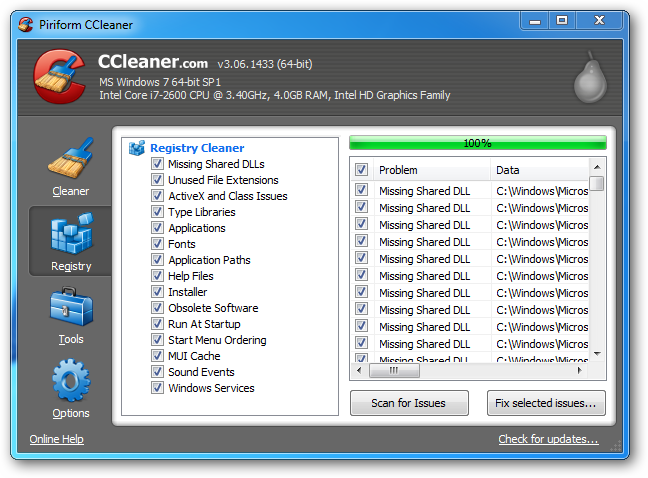Open the Cleaner section broom icon

pos(71,158)
